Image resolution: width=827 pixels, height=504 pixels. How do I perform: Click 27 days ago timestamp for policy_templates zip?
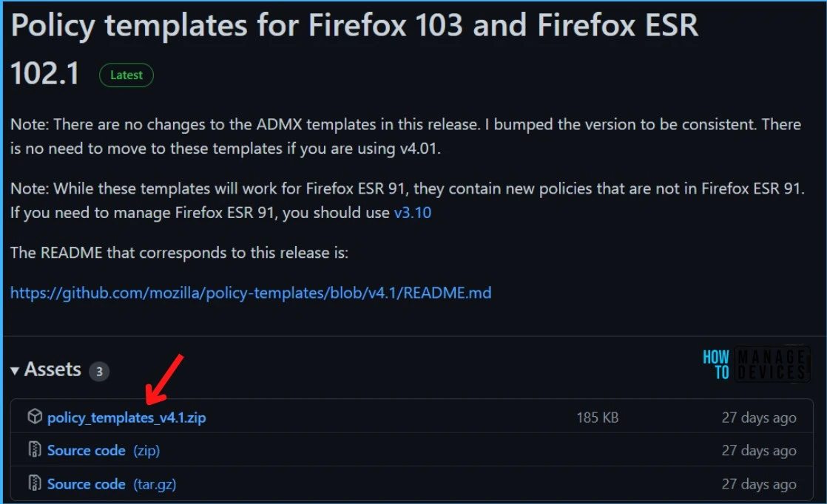click(759, 418)
